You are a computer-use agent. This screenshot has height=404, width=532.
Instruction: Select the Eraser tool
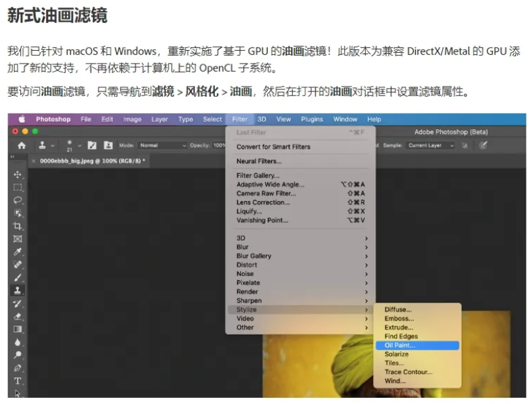click(x=18, y=316)
